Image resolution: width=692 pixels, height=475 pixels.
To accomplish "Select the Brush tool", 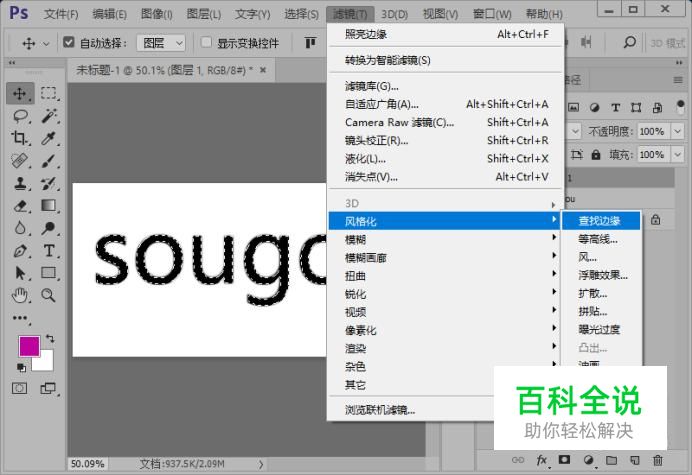I will pos(49,161).
